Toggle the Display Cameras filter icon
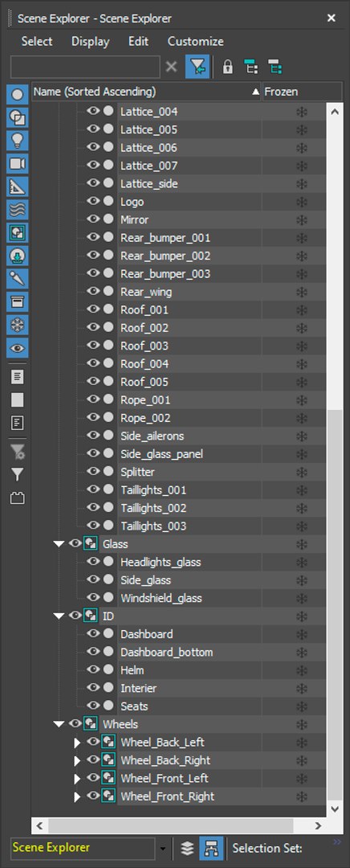Image resolution: width=350 pixels, height=868 pixels. pos(17,164)
